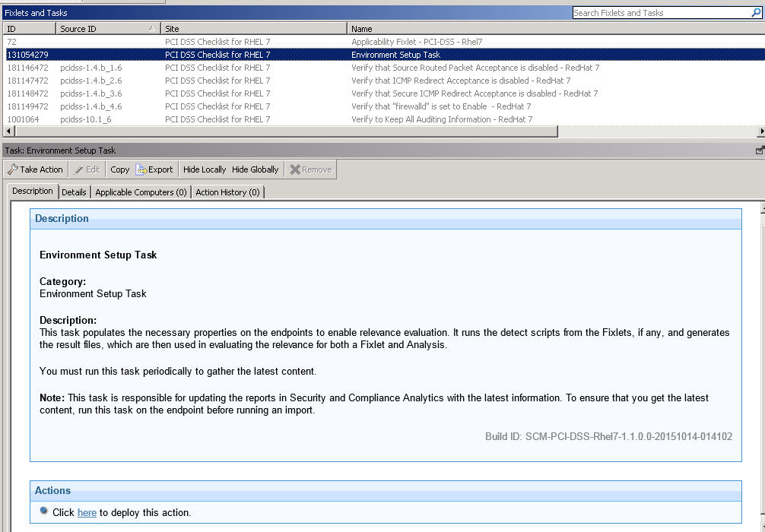
Task: Click the right-side scrollbar of the description pane
Action: (x=760, y=342)
